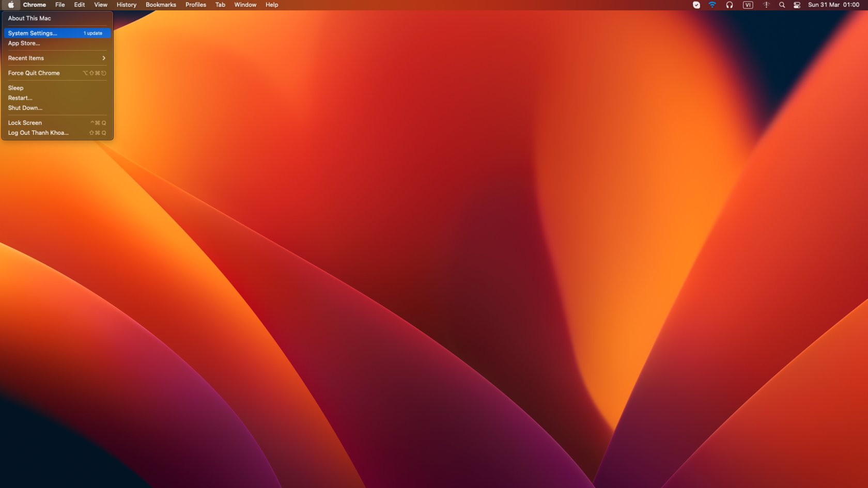Open Spotlight search from the menu bar
Viewport: 868px width, 488px height.
point(782,5)
